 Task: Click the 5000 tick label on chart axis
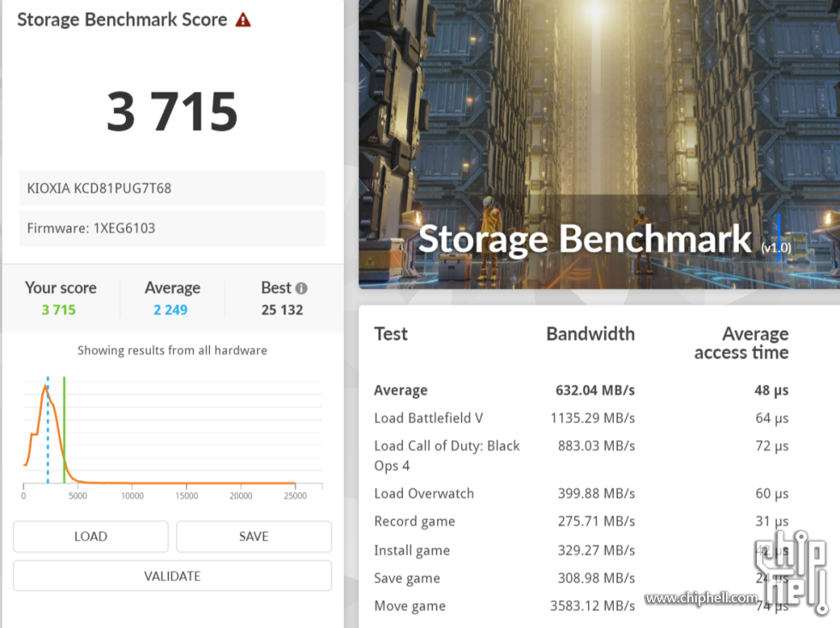point(78,496)
